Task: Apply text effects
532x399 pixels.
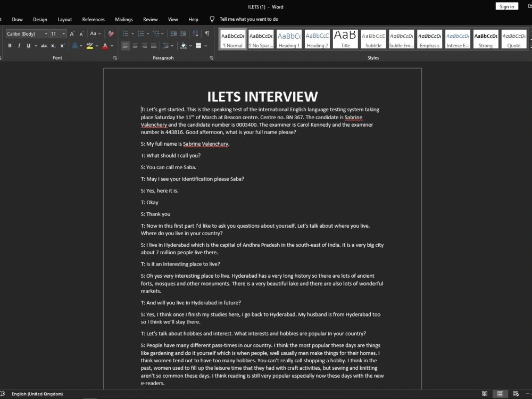Action: (75, 46)
